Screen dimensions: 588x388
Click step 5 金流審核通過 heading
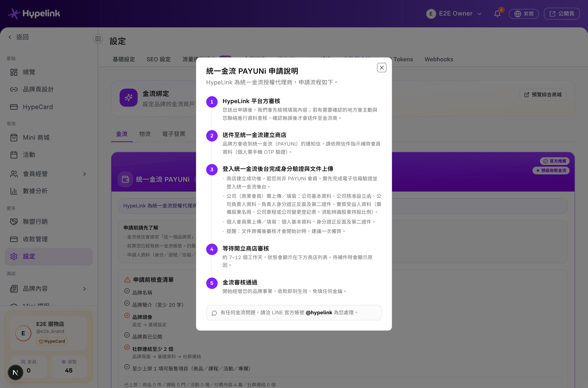tap(240, 282)
